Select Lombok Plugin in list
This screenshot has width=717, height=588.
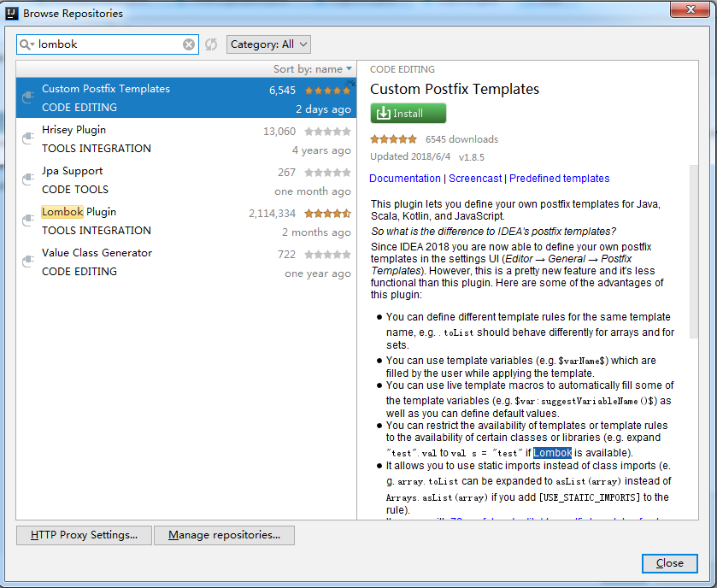186,220
